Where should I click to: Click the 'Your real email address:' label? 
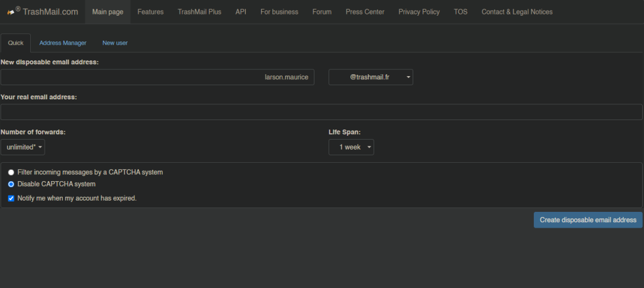point(38,97)
